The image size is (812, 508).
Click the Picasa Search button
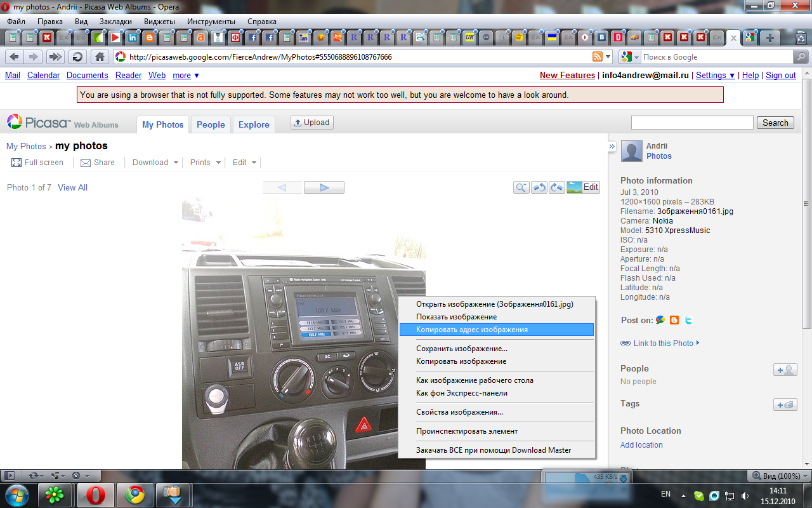pyautogui.click(x=775, y=123)
